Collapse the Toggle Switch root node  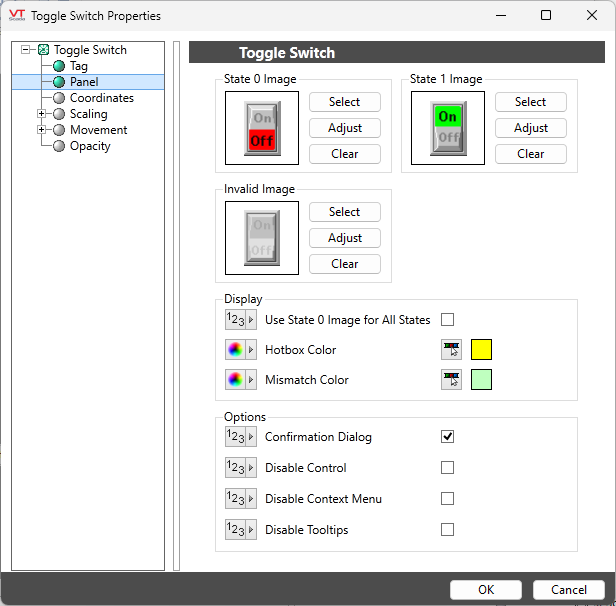point(26,50)
